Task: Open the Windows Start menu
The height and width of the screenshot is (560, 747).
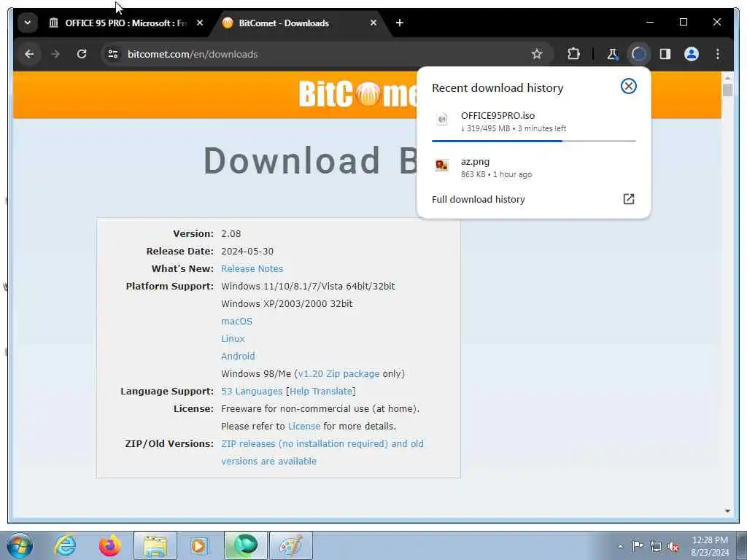Action: [x=20, y=545]
